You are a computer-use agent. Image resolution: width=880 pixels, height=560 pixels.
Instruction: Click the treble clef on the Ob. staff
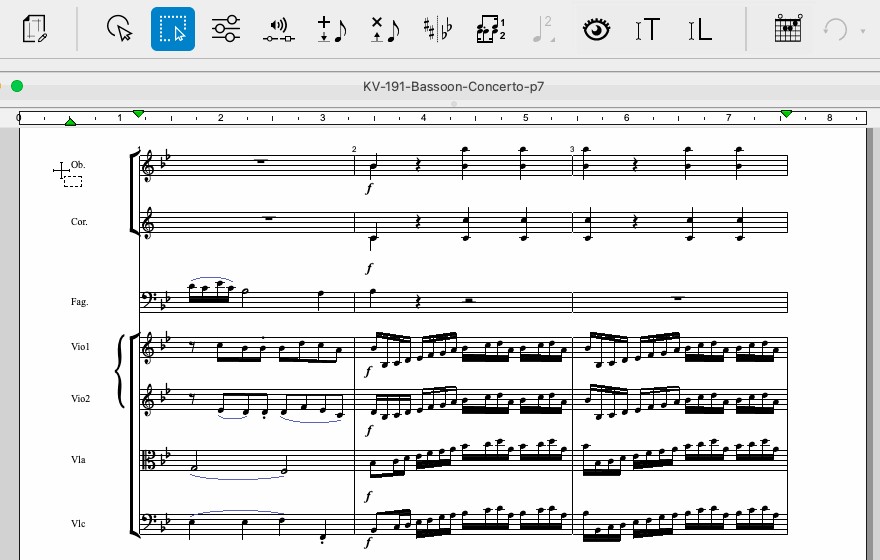pyautogui.click(x=149, y=166)
